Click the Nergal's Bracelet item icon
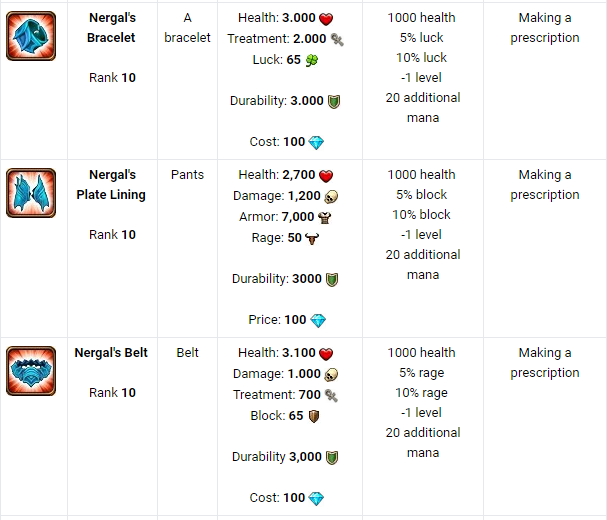Viewport: 607px width, 520px height. [x=31, y=36]
